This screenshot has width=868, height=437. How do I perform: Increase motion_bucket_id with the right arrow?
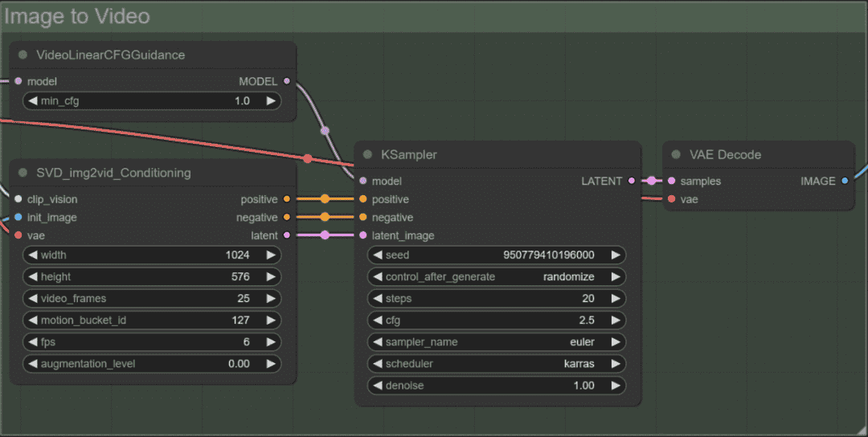(x=271, y=321)
